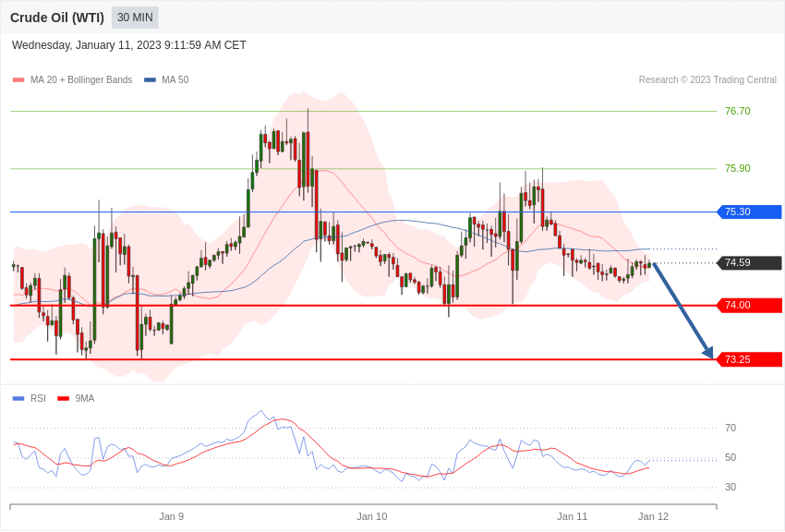The width and height of the screenshot is (785, 532).
Task: Click the RSI 70 axis value
Action: point(731,428)
